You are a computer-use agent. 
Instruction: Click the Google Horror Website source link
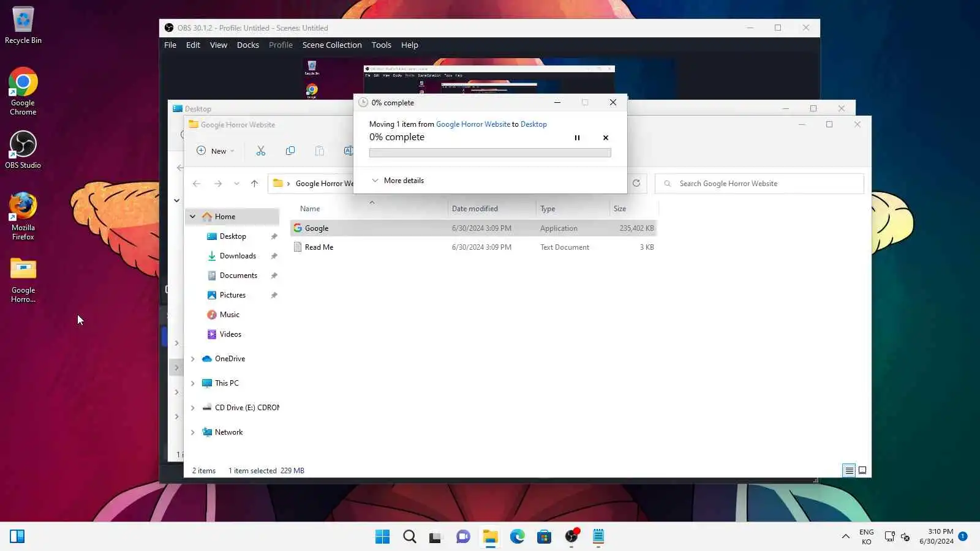point(473,124)
